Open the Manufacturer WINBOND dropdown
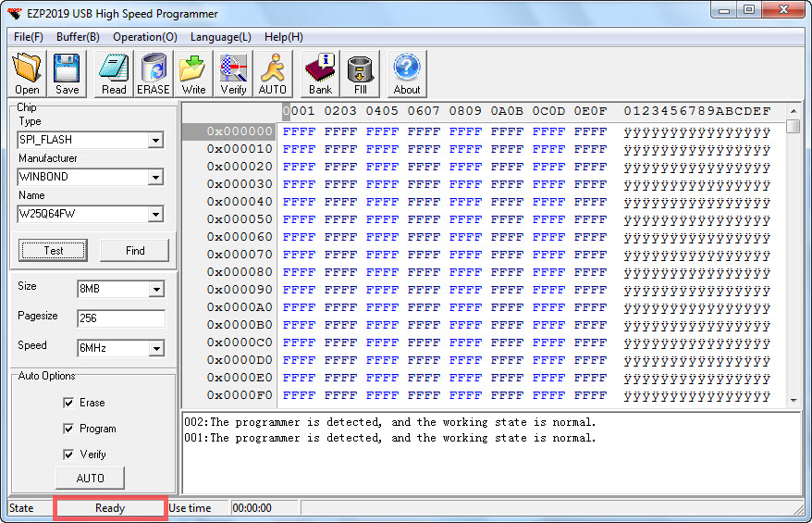This screenshot has width=812, height=523. coord(155,178)
